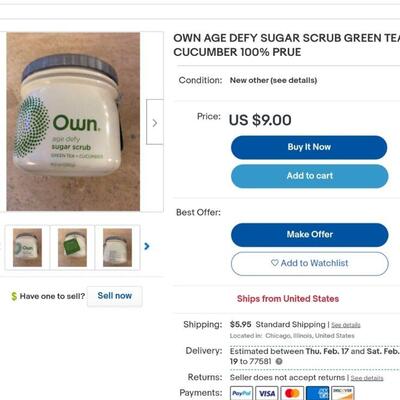Select the PayPal payment icon
The image size is (400, 400).
pos(241,393)
